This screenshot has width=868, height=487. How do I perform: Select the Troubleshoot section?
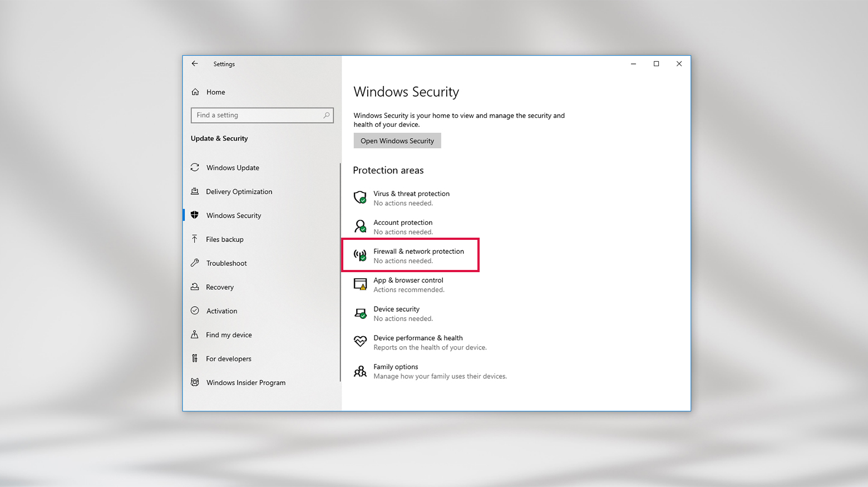(226, 263)
